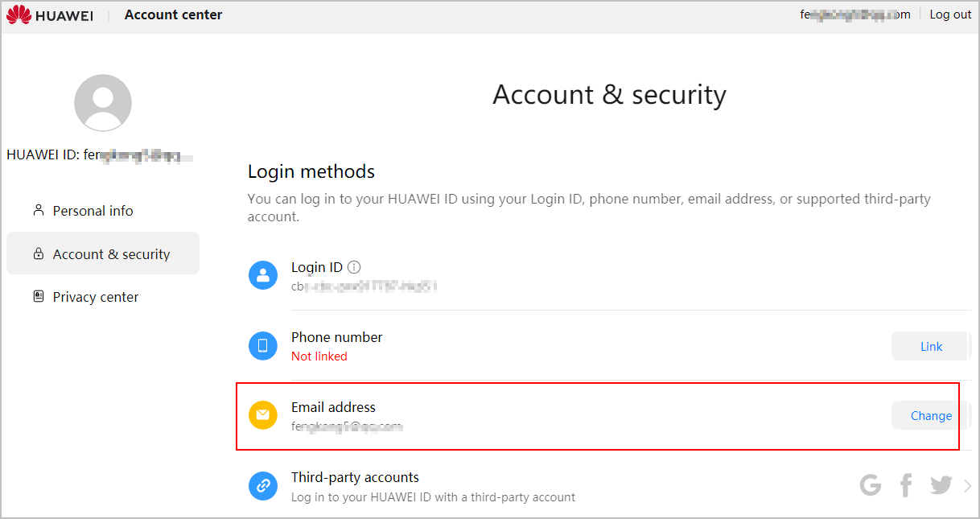This screenshot has height=519, width=980.
Task: Click the account email in header
Action: pyautogui.click(x=855, y=14)
